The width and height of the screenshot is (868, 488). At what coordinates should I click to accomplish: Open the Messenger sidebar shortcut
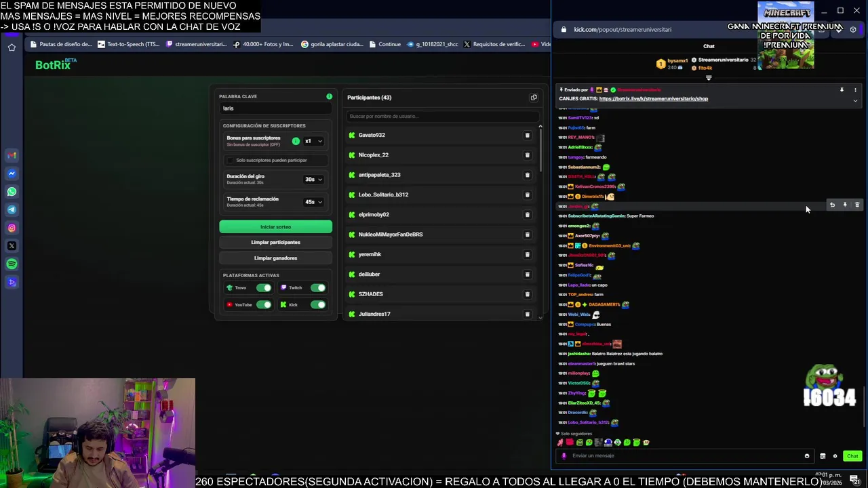click(12, 174)
